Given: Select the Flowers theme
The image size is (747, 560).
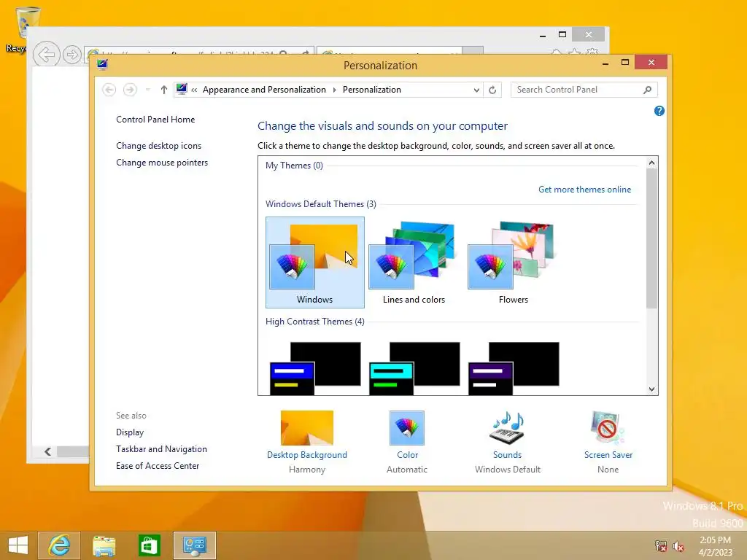Looking at the screenshot, I should pos(513,262).
